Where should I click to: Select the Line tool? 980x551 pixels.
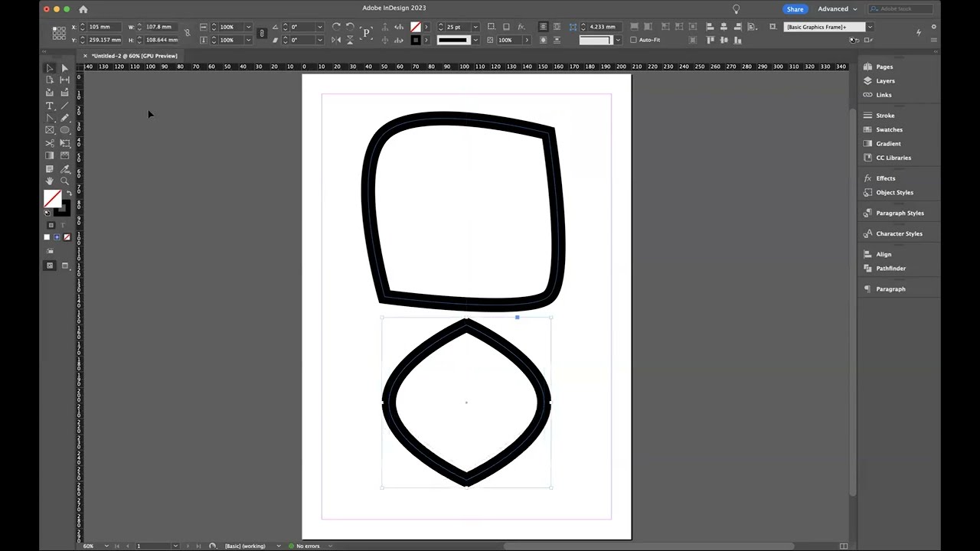64,106
